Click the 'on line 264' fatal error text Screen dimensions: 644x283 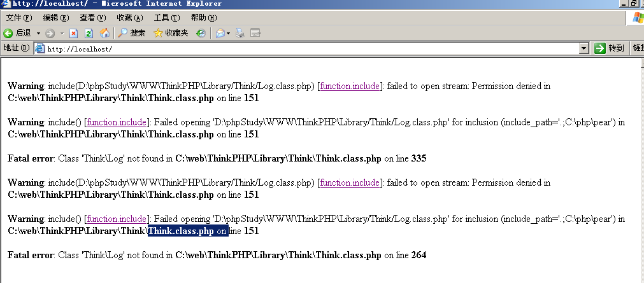click(405, 255)
